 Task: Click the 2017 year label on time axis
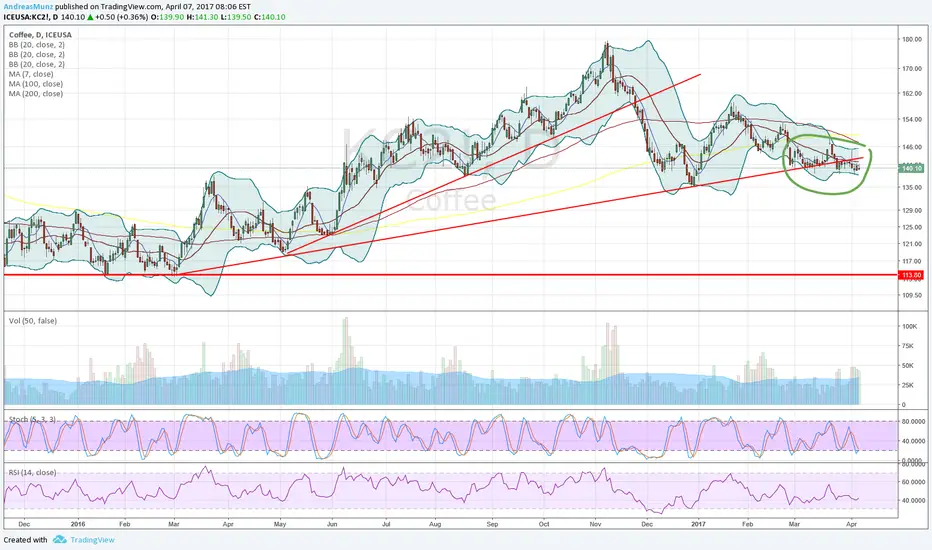[x=698, y=524]
